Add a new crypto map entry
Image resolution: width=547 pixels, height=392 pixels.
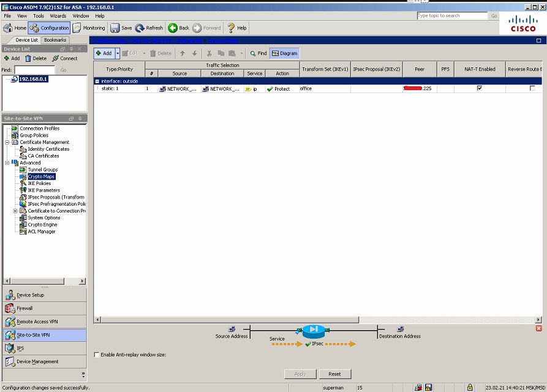click(104, 53)
